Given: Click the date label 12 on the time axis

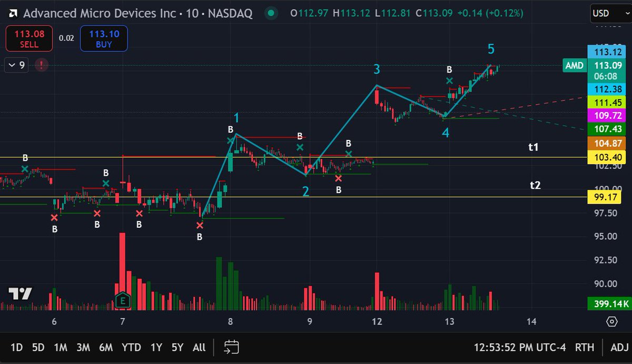Looking at the screenshot, I should (x=376, y=321).
